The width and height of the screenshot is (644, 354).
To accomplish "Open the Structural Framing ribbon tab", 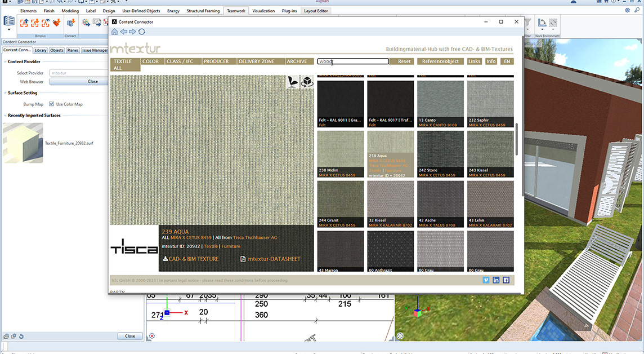I will pos(203,11).
